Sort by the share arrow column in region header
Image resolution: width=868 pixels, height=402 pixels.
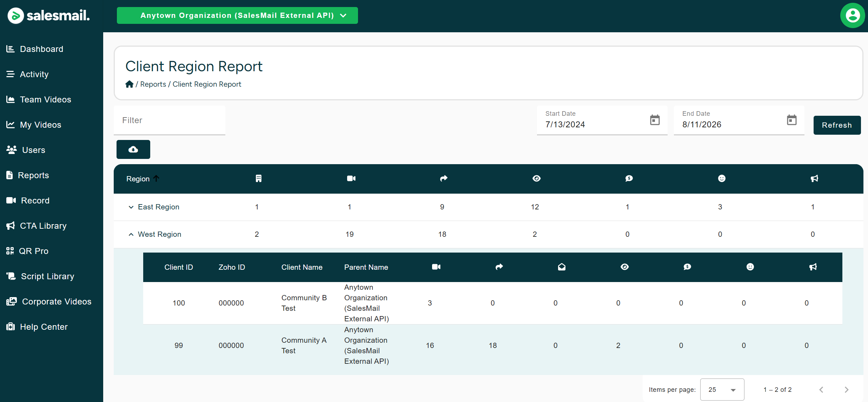(444, 179)
